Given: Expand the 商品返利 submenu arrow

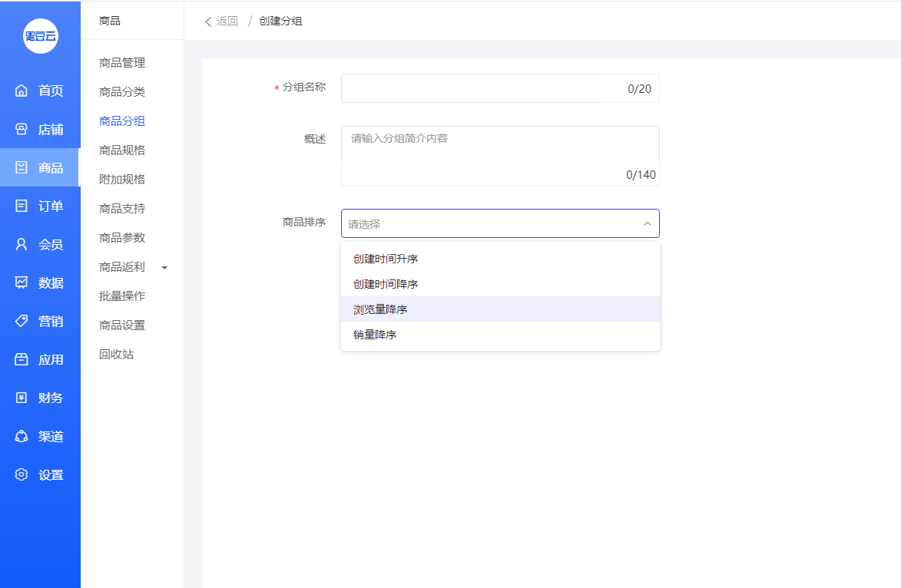Looking at the screenshot, I should tap(164, 267).
